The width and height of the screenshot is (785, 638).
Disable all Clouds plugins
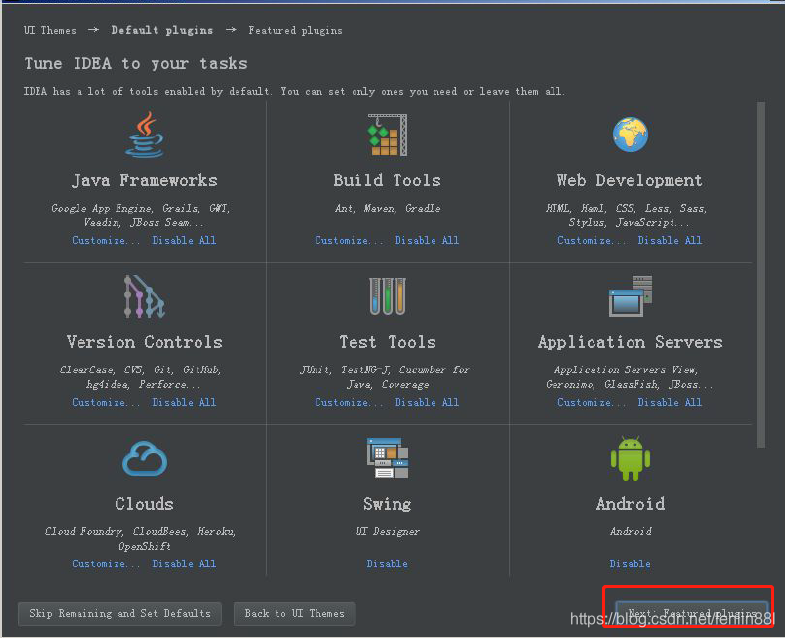coord(184,564)
